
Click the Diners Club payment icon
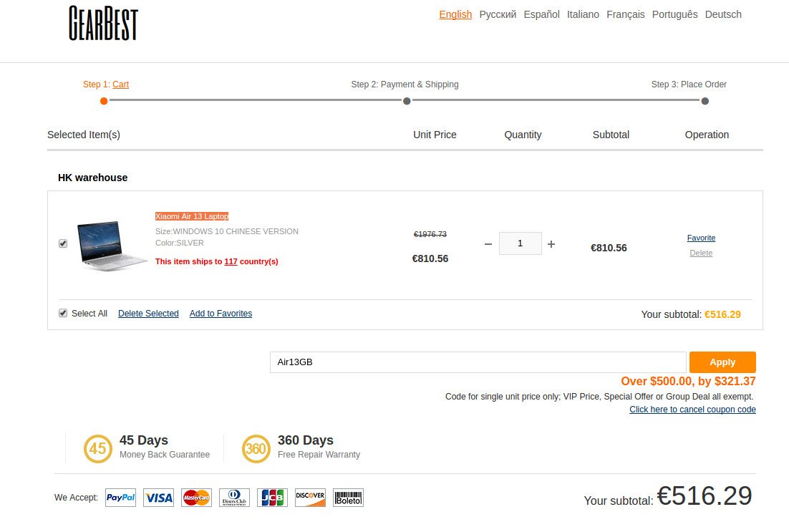click(235, 497)
